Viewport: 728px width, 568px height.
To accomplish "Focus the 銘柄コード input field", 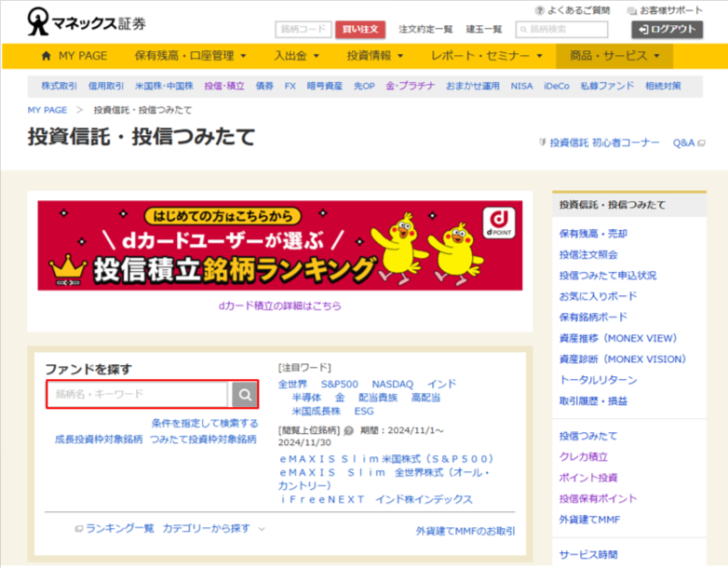I will click(303, 29).
